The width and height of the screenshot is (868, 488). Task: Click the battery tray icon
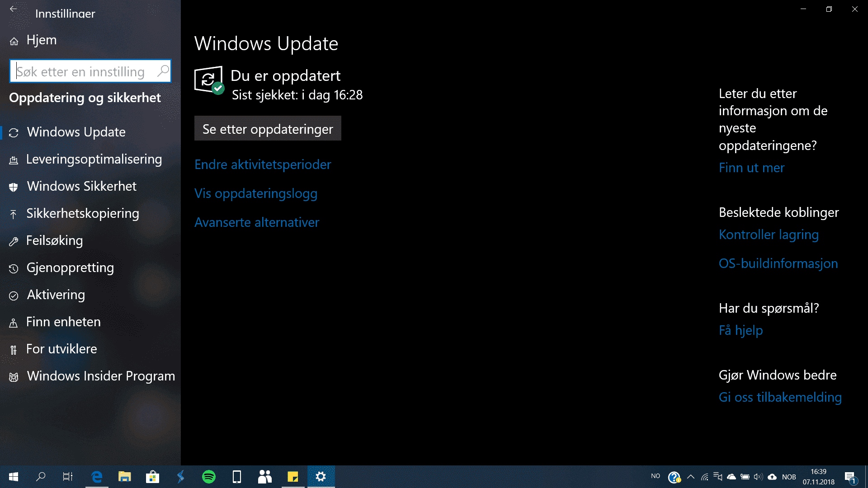745,477
